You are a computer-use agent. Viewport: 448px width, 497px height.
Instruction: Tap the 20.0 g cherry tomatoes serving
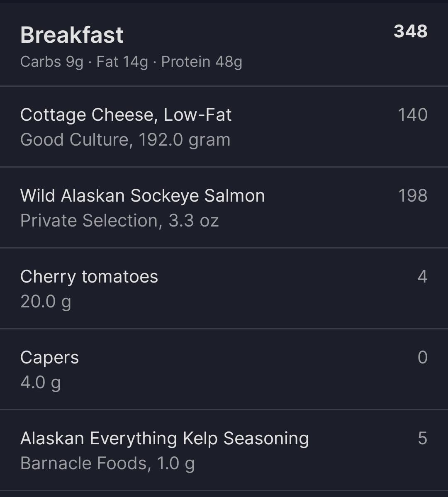click(x=46, y=302)
